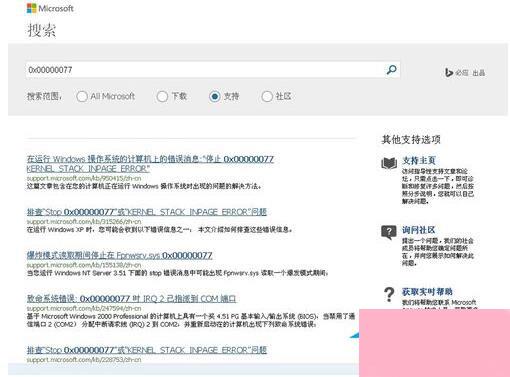The width and height of the screenshot is (510, 377).
Task: Click the Microsoft logo
Action: click(50, 8)
